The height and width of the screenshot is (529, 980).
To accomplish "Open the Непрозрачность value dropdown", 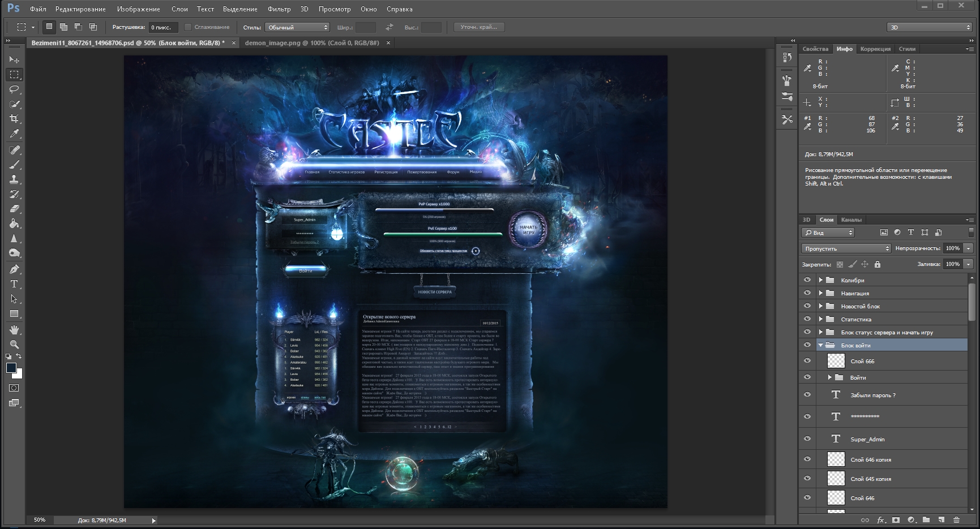I will [969, 248].
